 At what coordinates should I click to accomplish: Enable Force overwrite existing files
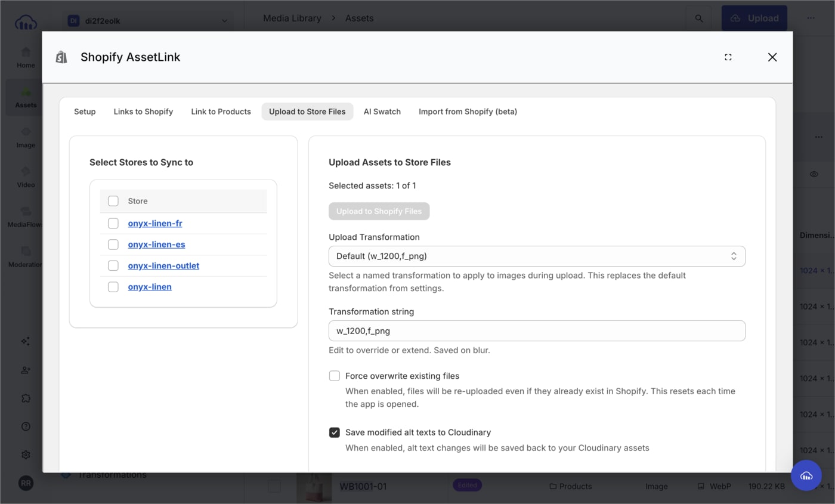click(335, 376)
